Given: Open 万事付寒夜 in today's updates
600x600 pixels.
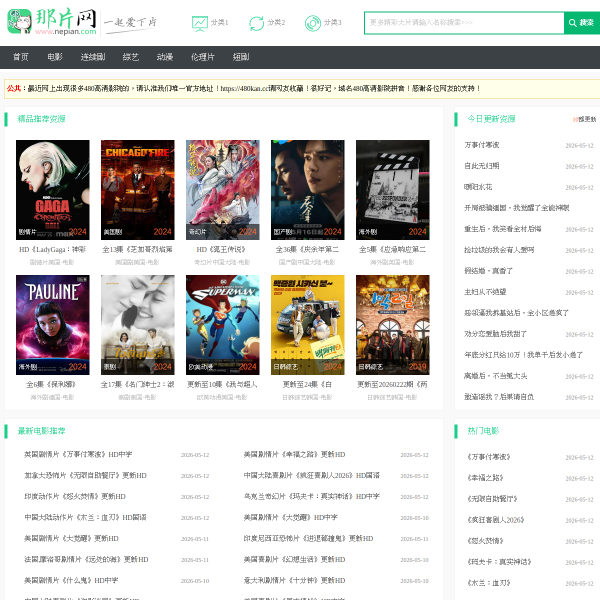Looking at the screenshot, I should 482,145.
